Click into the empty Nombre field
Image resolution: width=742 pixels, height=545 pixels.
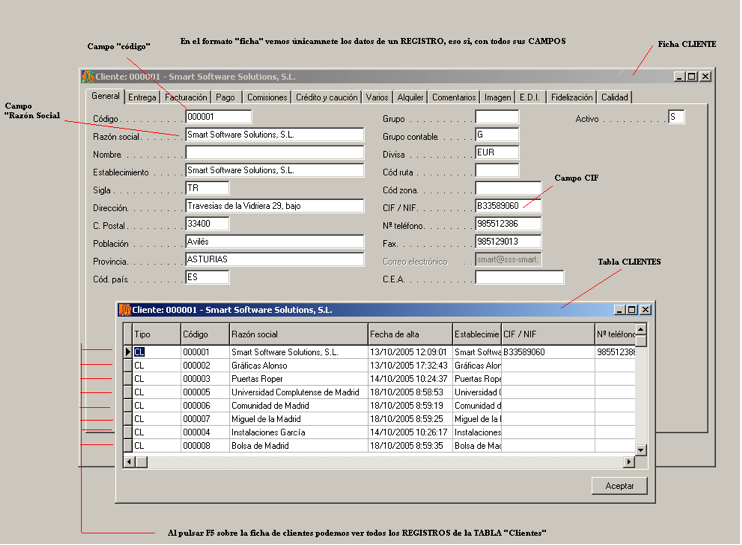[x=273, y=153]
